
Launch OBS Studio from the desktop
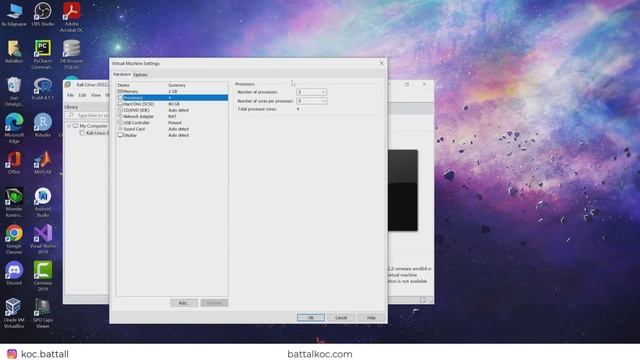pyautogui.click(x=42, y=14)
